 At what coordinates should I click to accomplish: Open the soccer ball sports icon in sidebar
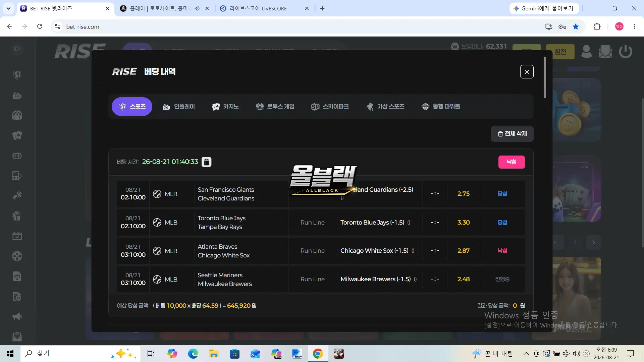17,75
